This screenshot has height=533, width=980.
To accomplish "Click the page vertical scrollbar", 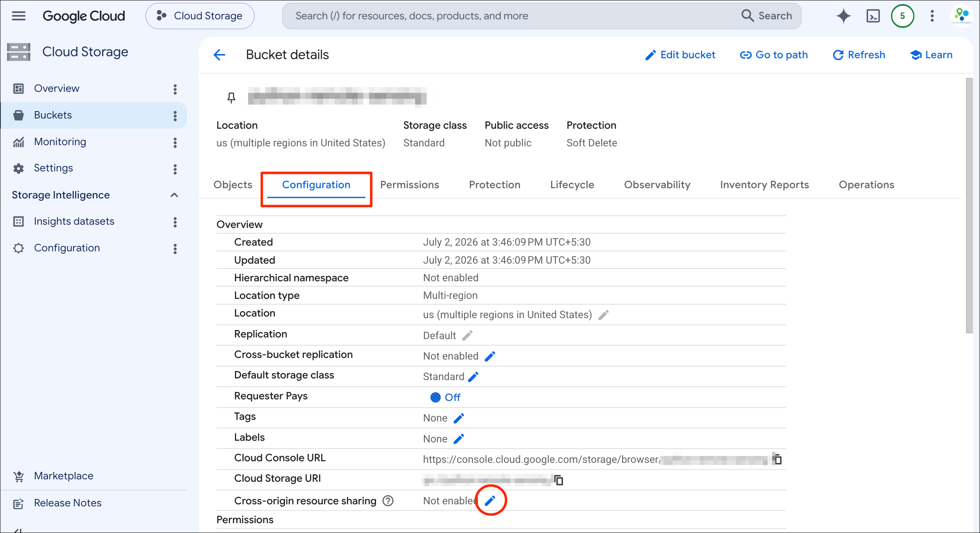I will coord(969,205).
